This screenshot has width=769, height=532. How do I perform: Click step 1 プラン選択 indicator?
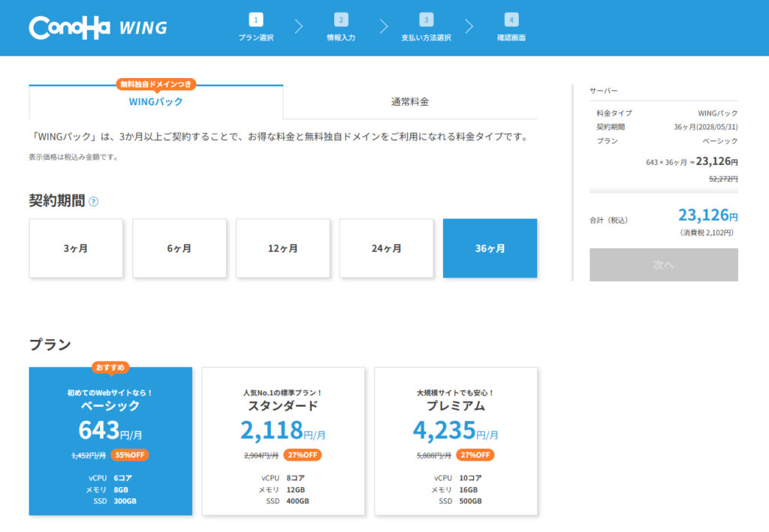tap(257, 27)
